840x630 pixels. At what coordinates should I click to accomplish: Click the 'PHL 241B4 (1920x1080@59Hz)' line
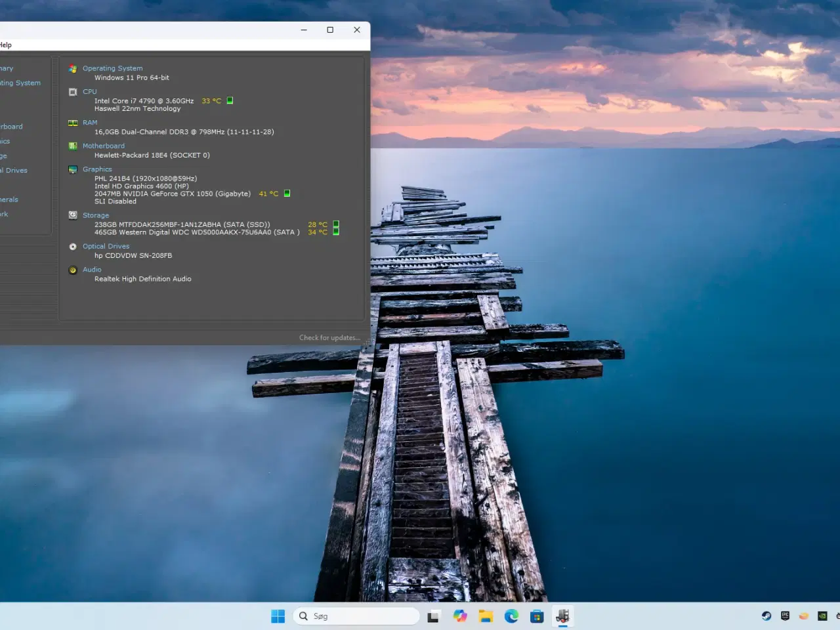coord(146,178)
